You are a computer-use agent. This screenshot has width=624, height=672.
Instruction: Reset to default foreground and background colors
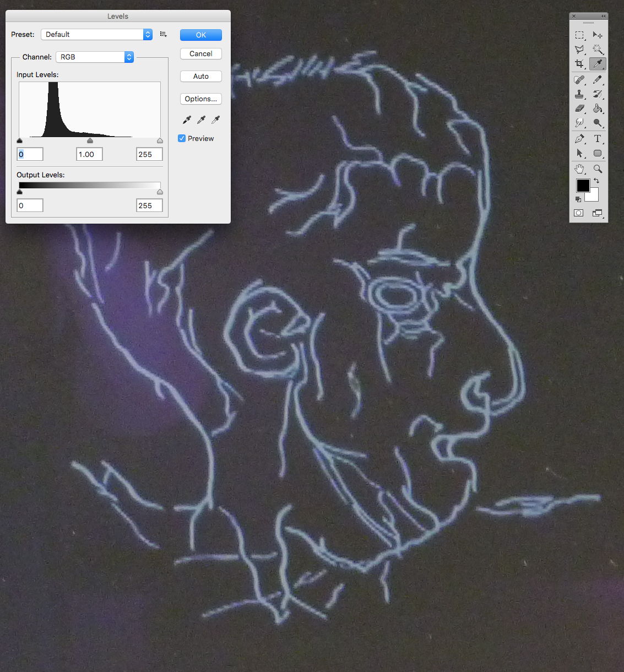coord(578,199)
